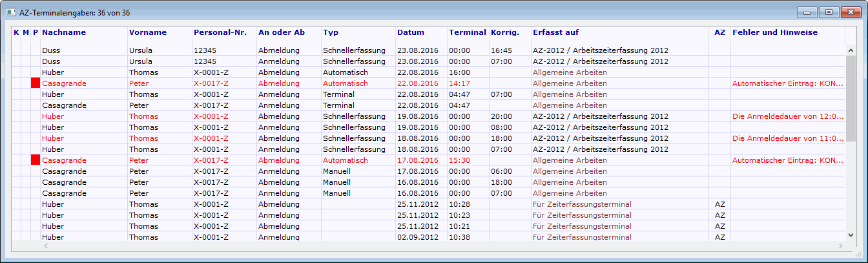The height and width of the screenshot is (263, 868).
Task: Sort by the Datum column header
Action: click(x=411, y=32)
